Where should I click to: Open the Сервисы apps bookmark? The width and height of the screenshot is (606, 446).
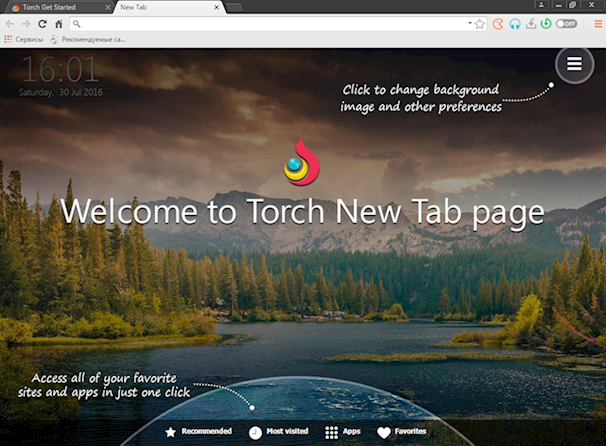click(24, 39)
